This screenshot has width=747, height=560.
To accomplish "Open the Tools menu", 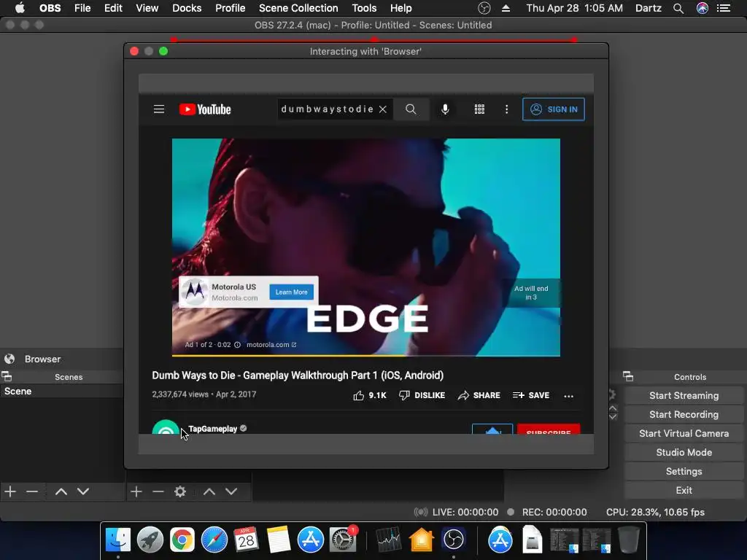I will [364, 8].
